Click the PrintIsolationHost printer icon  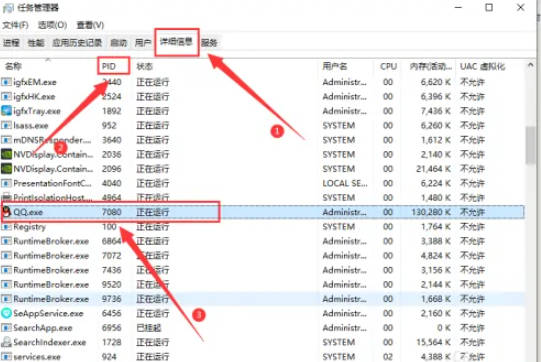(6, 197)
